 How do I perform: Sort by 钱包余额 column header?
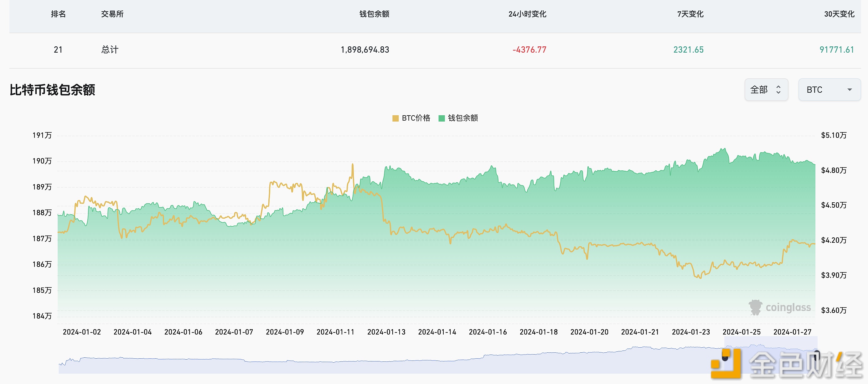click(375, 14)
